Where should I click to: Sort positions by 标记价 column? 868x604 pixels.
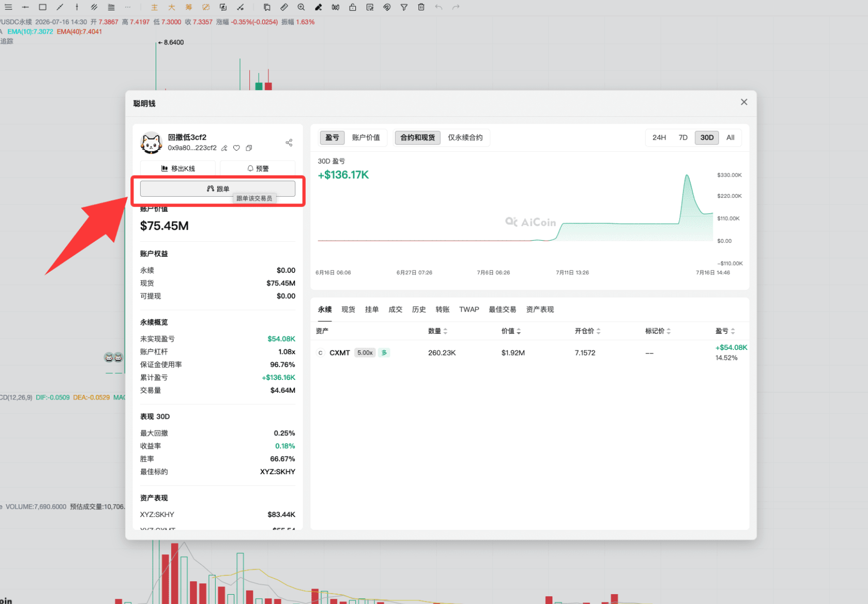(x=658, y=331)
